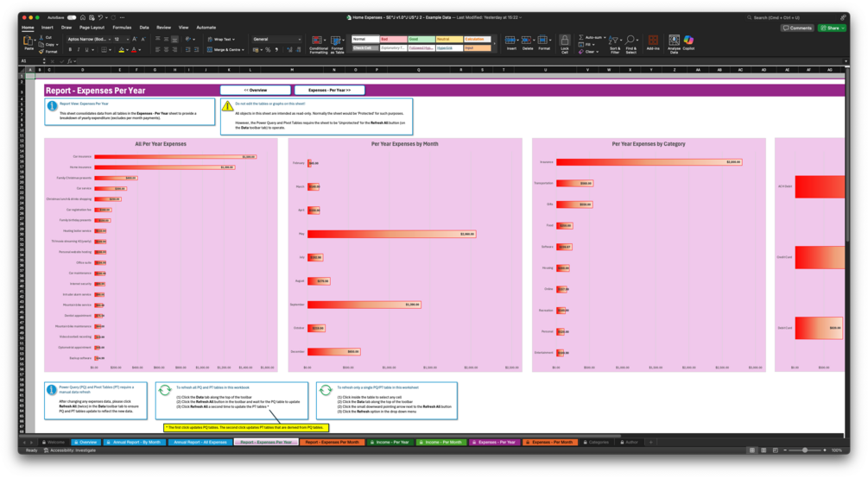Viewport: 868px width, 478px height.
Task: Switch to Normal view in status bar
Action: click(751, 450)
